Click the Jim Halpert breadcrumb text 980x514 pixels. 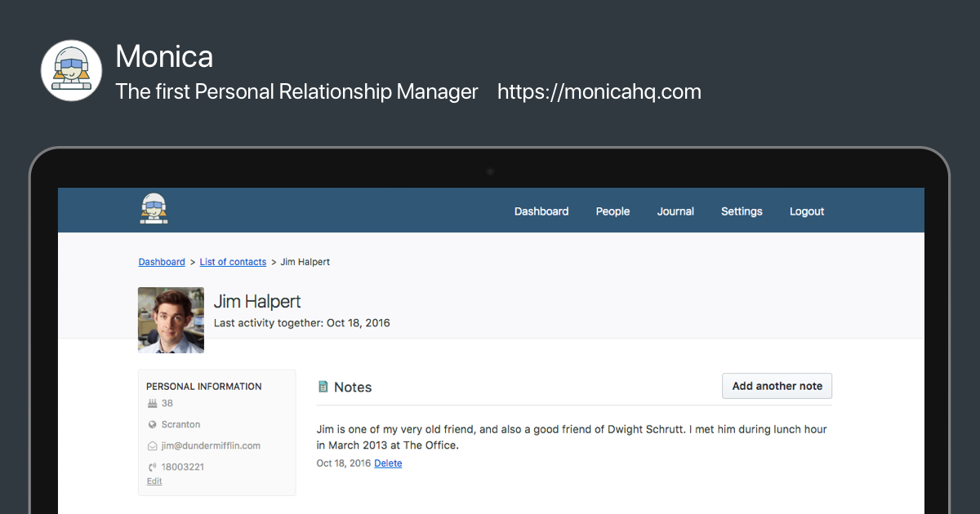pyautogui.click(x=305, y=262)
